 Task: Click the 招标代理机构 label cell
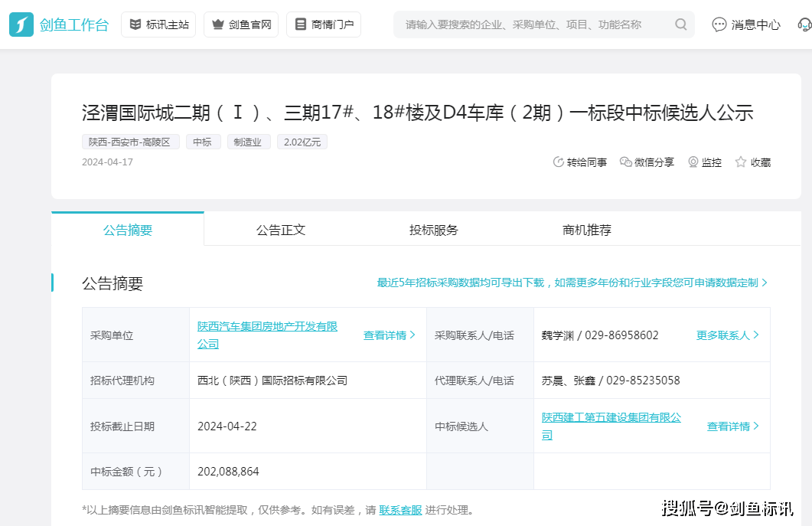click(135, 381)
